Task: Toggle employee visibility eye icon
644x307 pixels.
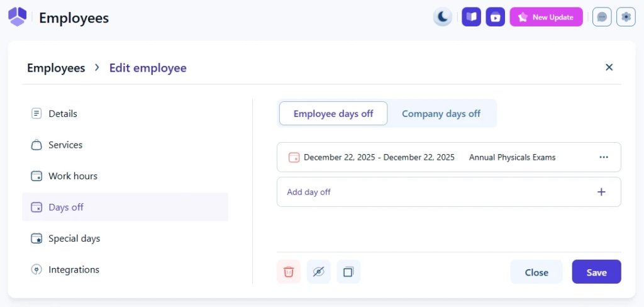Action: 319,272
